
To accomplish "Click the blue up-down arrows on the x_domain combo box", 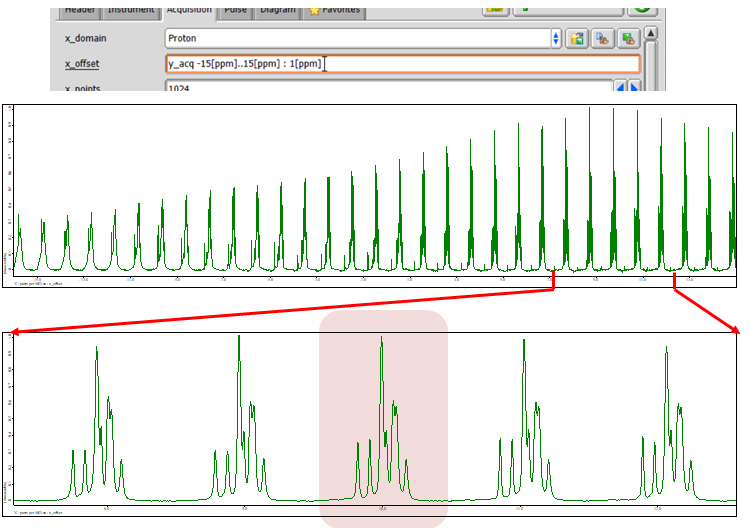I will (556, 38).
